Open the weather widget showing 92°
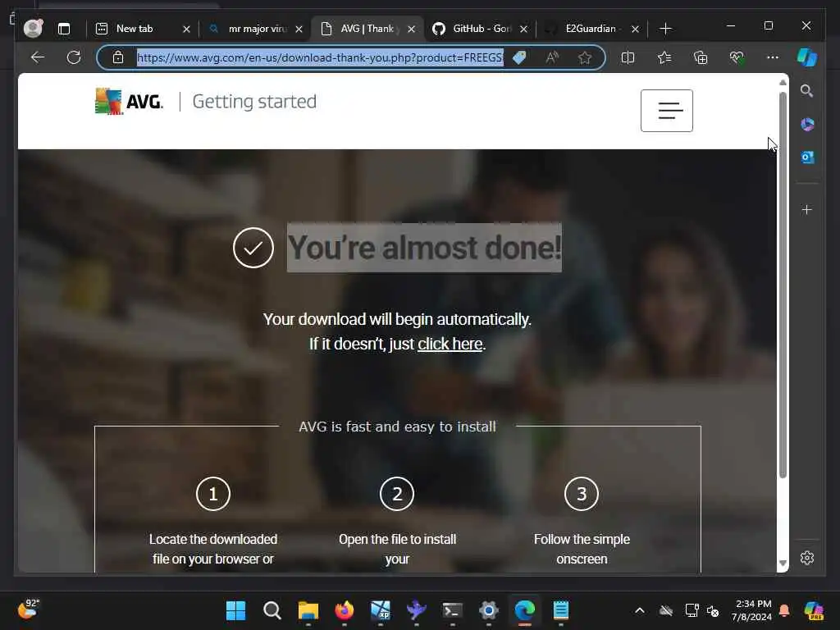Screen dimensions: 840x630 coord(28,609)
